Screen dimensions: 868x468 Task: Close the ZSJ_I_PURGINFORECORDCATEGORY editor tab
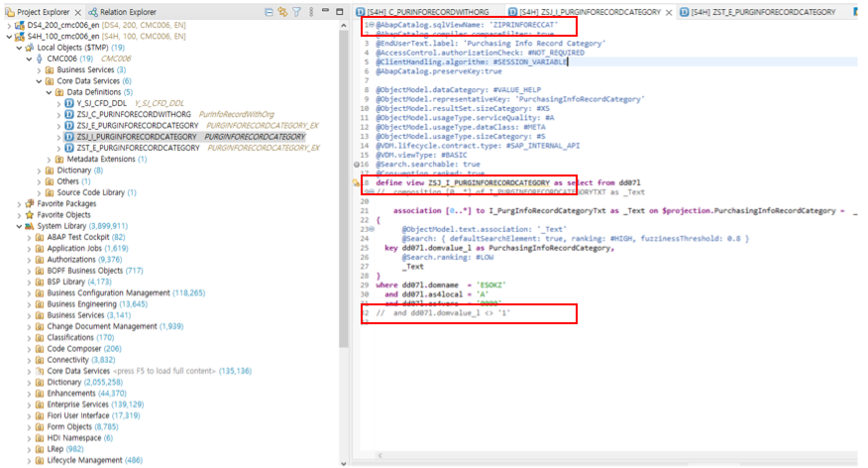[669, 12]
